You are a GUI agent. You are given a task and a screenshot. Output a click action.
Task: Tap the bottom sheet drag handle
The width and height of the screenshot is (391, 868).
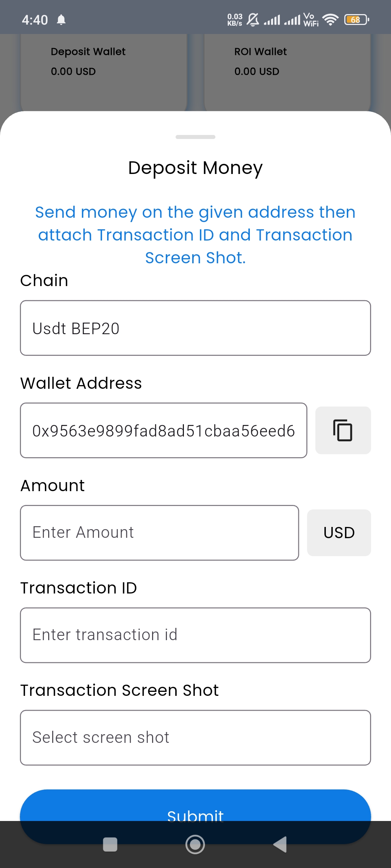[195, 137]
